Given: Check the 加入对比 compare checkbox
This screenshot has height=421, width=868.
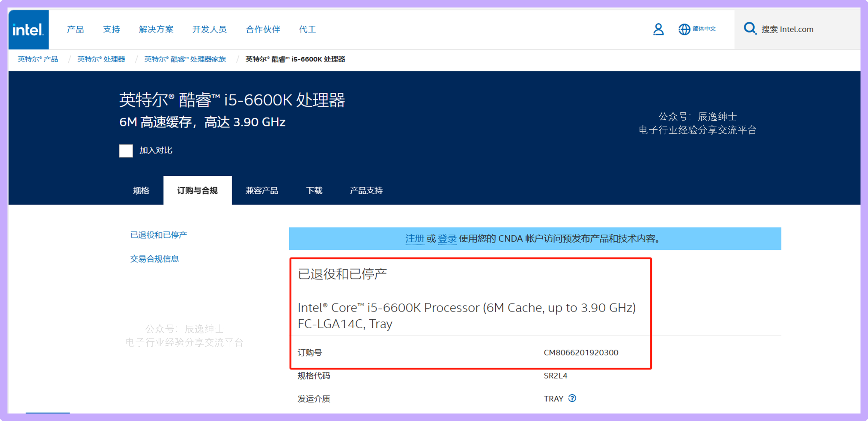Looking at the screenshot, I should pyautogui.click(x=126, y=151).
